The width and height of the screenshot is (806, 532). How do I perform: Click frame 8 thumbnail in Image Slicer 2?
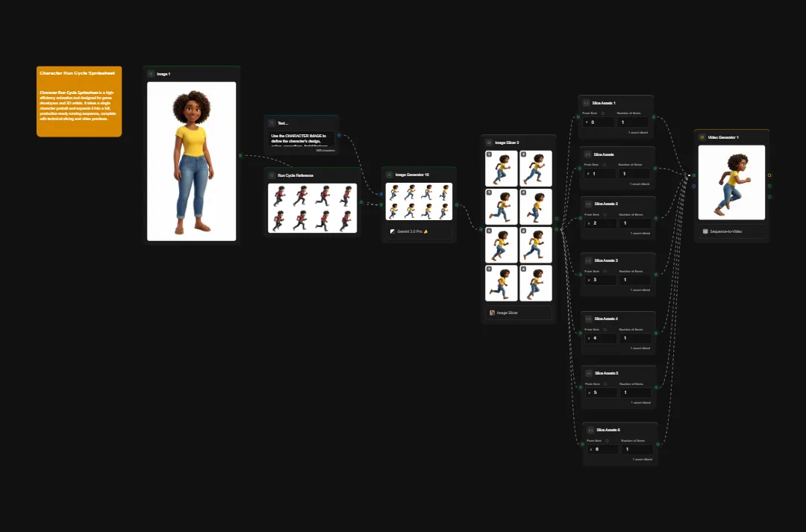537,283
